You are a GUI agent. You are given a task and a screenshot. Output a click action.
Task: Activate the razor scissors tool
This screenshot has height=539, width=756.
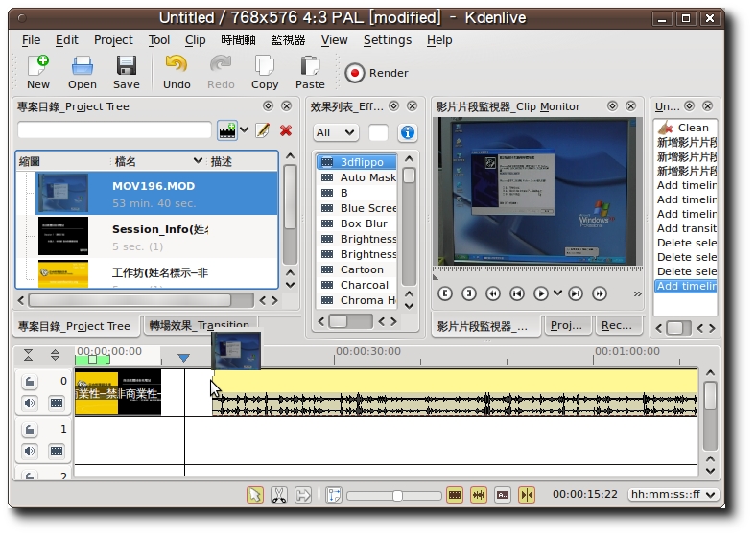pos(279,495)
